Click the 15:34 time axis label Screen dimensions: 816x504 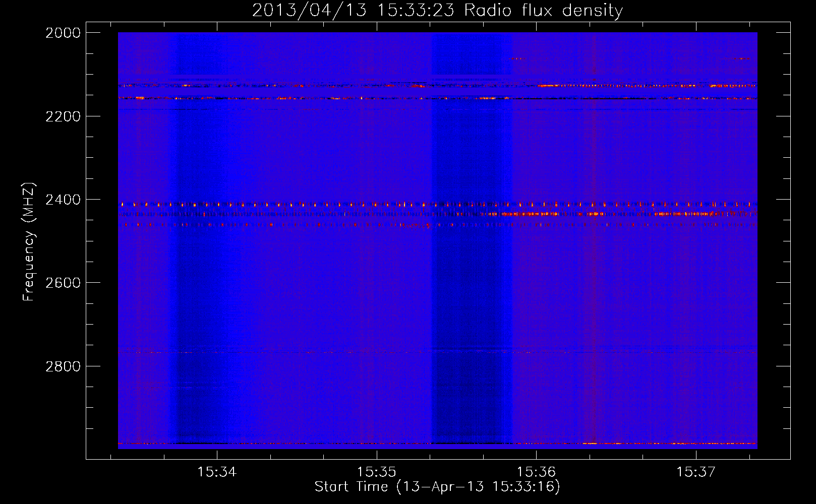pyautogui.click(x=217, y=472)
